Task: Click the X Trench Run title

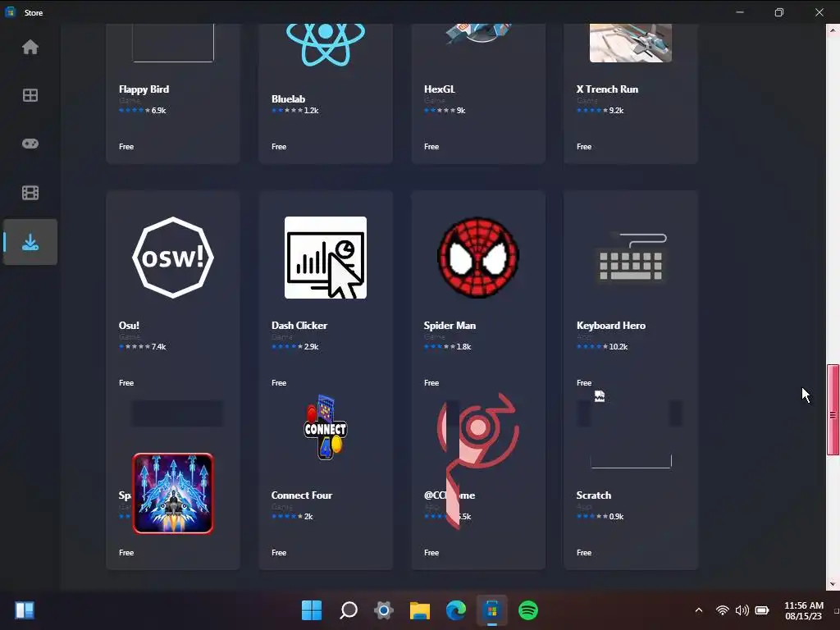Action: (607, 89)
